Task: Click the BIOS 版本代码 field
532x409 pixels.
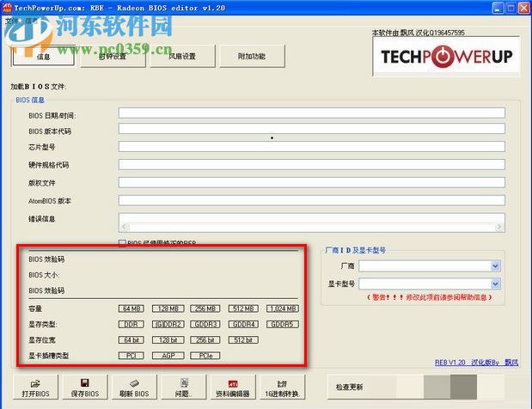Action: click(x=311, y=129)
